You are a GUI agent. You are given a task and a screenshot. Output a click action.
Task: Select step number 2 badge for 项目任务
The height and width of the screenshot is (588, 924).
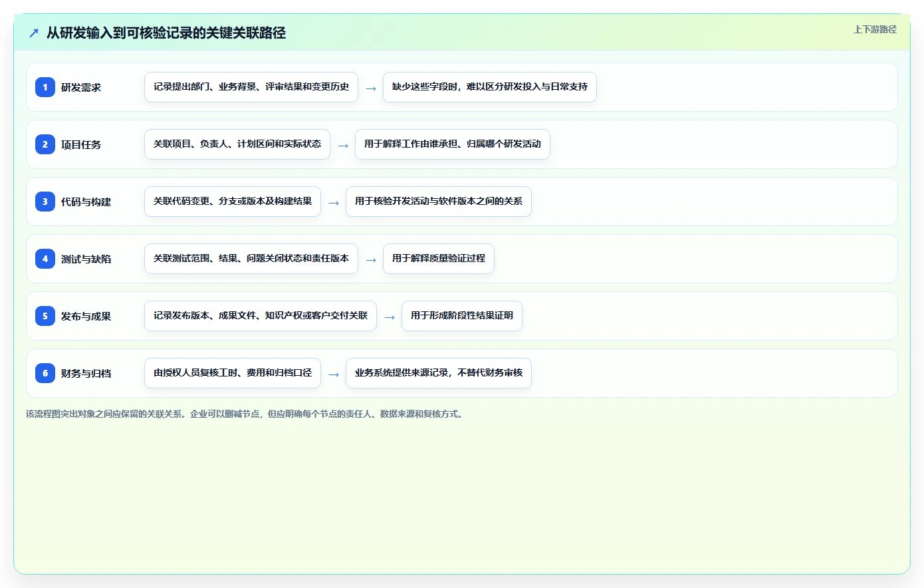coord(45,144)
